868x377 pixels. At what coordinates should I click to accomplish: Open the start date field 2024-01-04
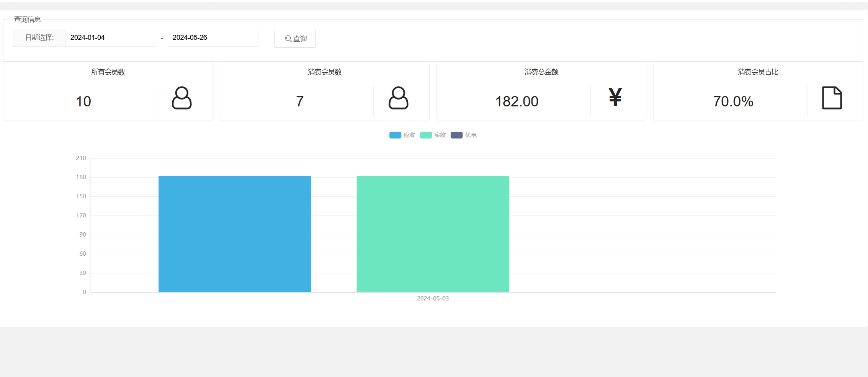[x=111, y=38]
